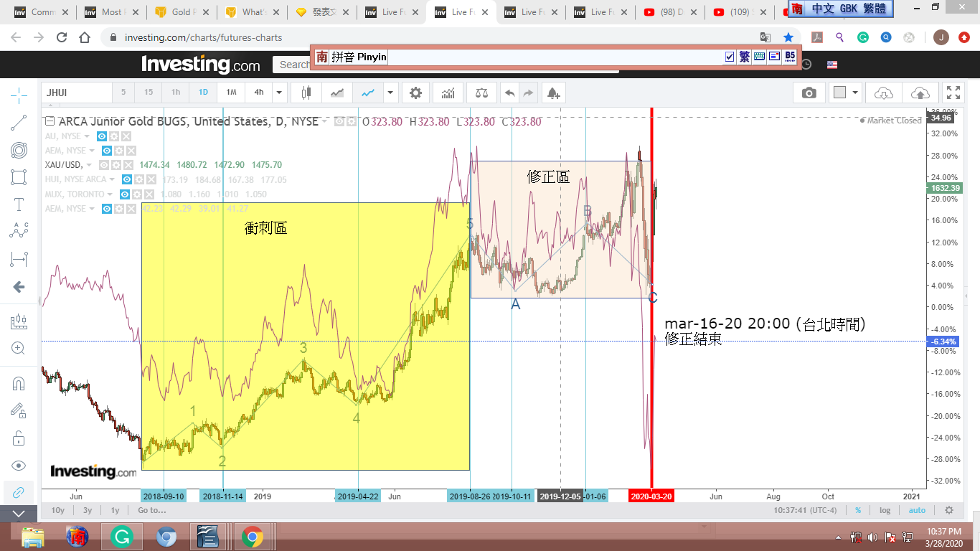The height and width of the screenshot is (551, 980).
Task: Select the crosshair cursor tool
Action: [19, 94]
